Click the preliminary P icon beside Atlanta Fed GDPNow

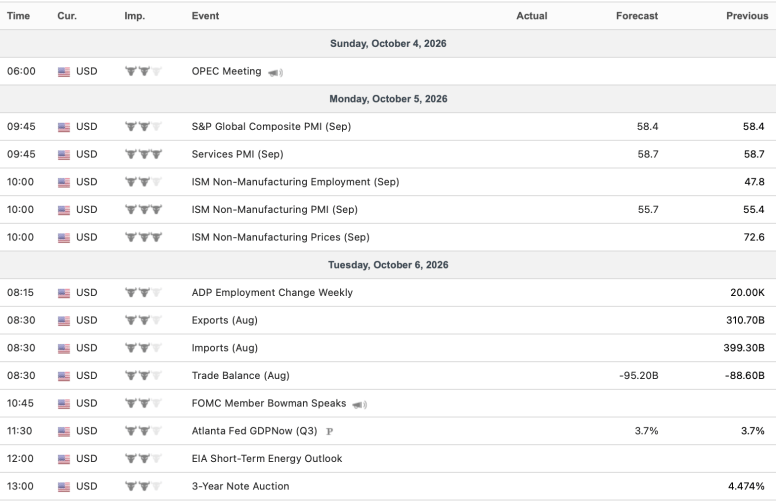pos(330,432)
